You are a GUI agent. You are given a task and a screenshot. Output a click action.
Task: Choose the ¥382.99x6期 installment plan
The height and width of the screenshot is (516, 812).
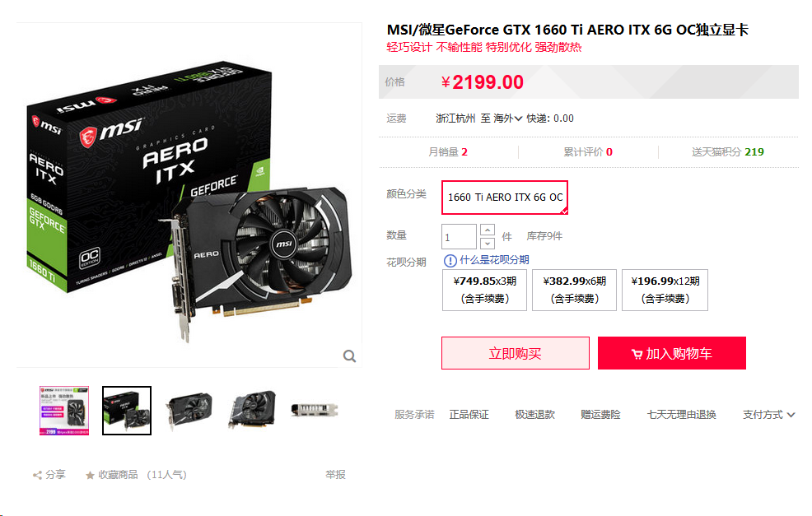[x=574, y=290]
